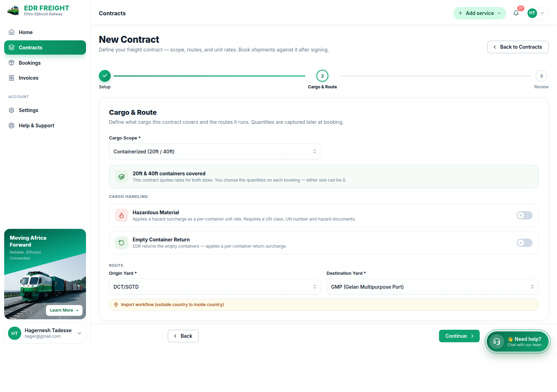
Task: Enable the Hazardous Material toggle
Action: 525,215
